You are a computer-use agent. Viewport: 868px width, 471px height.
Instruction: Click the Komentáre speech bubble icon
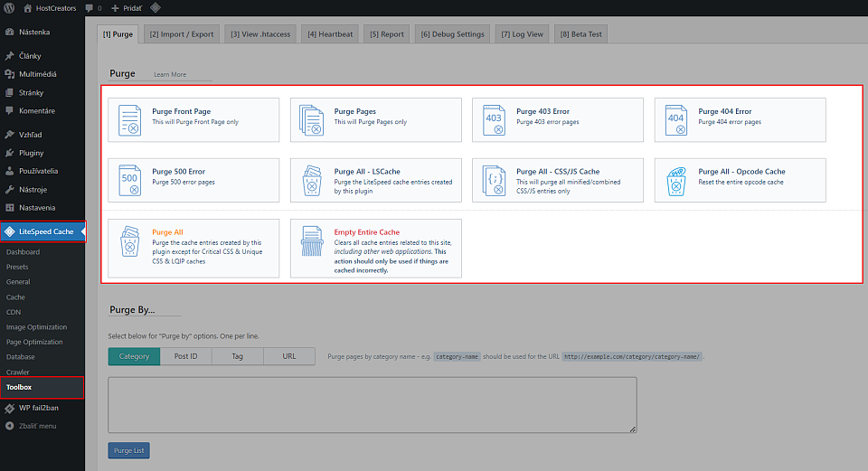9,110
